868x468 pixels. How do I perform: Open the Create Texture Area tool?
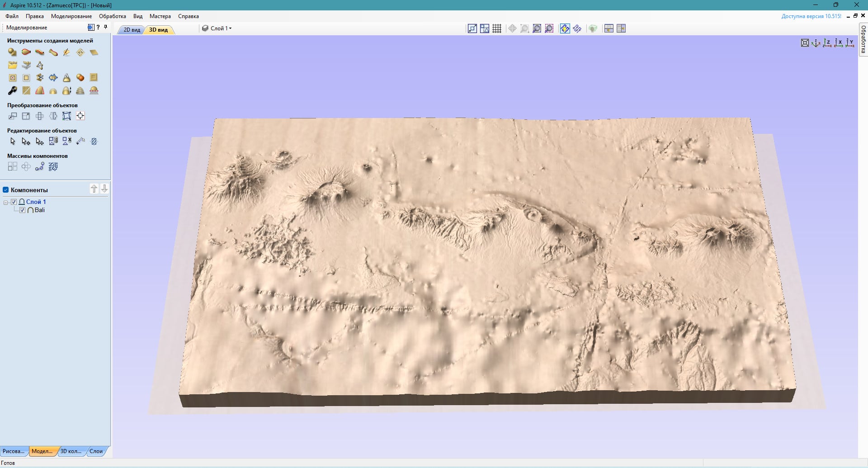(x=80, y=52)
